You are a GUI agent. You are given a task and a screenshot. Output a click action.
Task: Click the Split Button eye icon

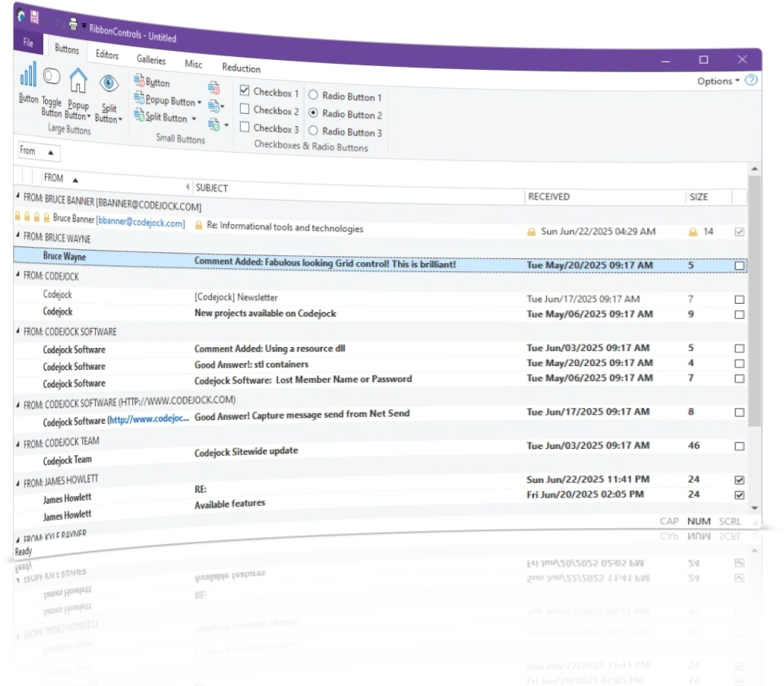(107, 84)
